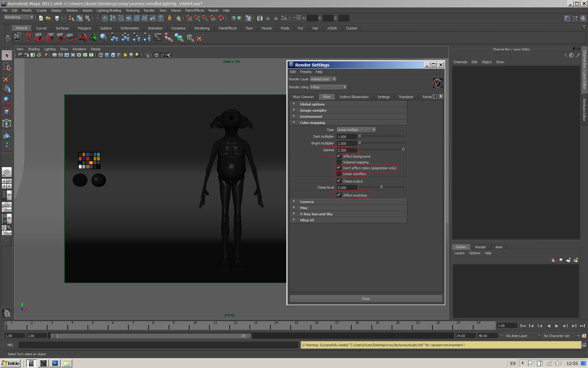The width and height of the screenshot is (588, 368).
Task: Open the Render View window icon
Action: tap(260, 18)
